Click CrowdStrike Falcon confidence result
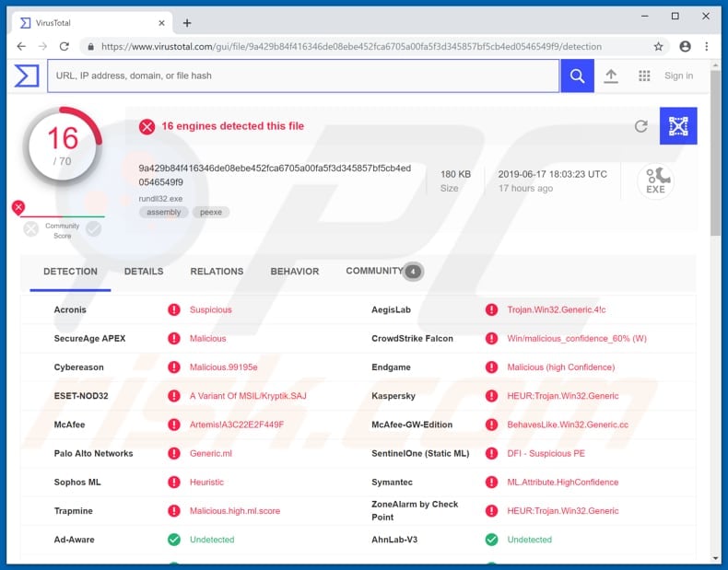This screenshot has width=728, height=570. click(577, 339)
